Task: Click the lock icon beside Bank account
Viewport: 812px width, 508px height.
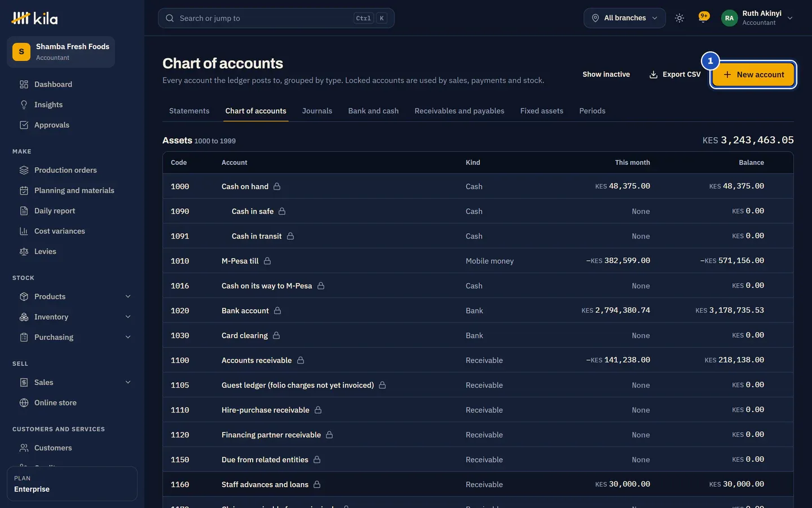Action: [277, 310]
